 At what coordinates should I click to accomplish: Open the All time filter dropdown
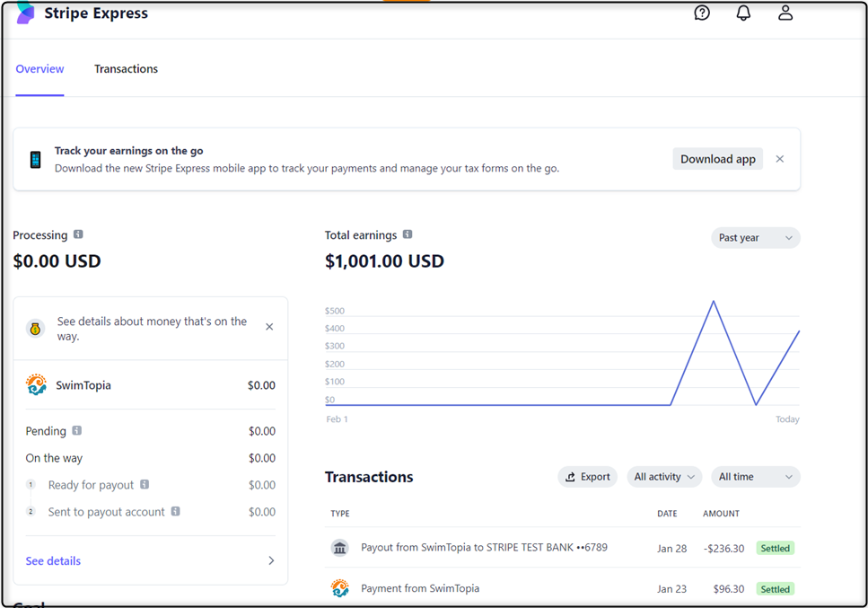coord(756,477)
